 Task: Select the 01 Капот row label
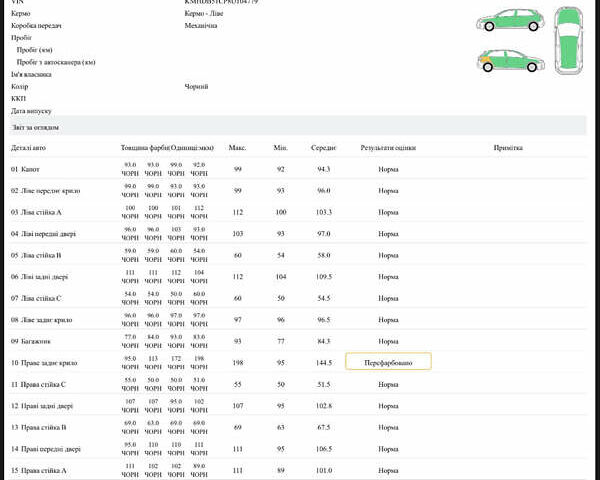26,169
